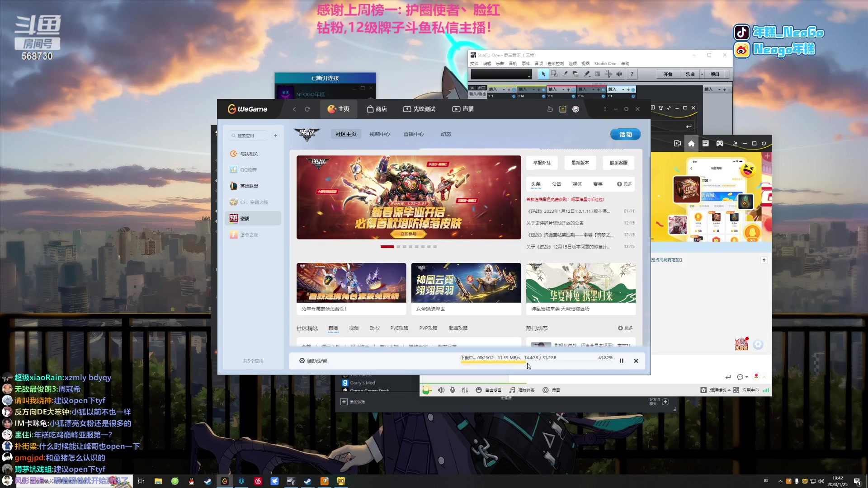Select 英雄联盟 in WeGame sidebar
868x488 pixels.
253,186
